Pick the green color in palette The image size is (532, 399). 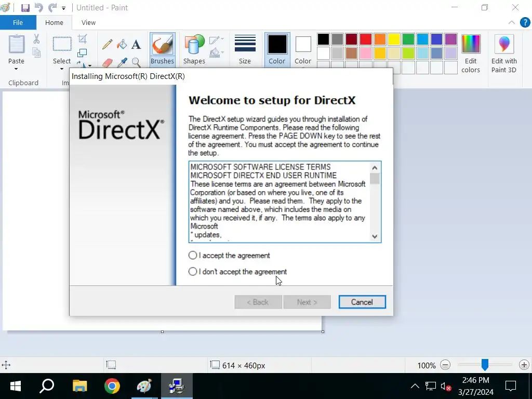pyautogui.click(x=408, y=39)
